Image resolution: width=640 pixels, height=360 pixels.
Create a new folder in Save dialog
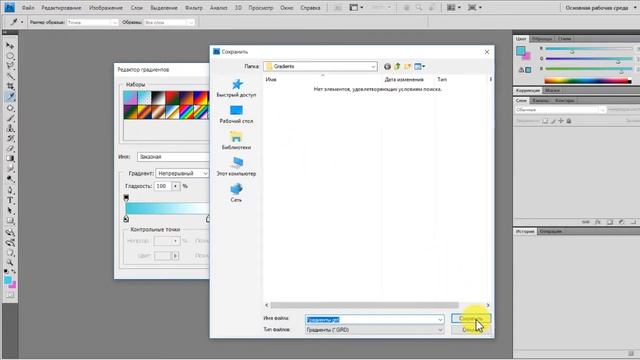(407, 66)
